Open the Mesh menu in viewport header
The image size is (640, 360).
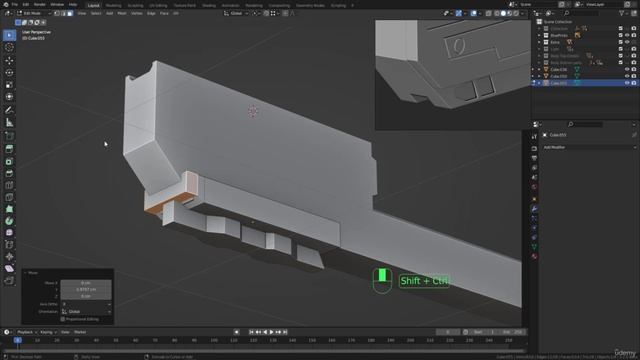(122, 13)
